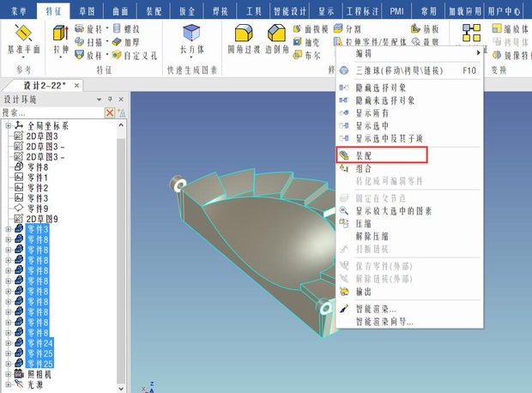Choose 隐藏未选择对象 in the context menu
The width and height of the screenshot is (532, 393).
(409, 100)
